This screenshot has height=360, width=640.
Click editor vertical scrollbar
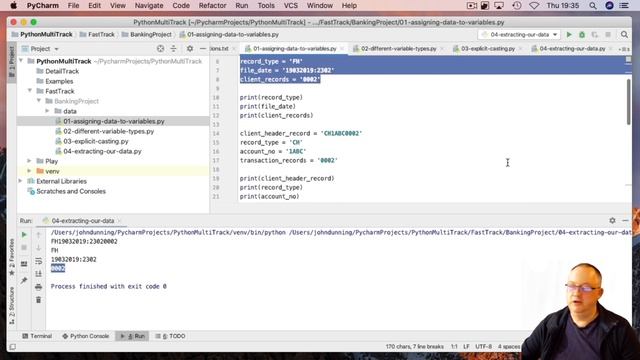click(628, 102)
